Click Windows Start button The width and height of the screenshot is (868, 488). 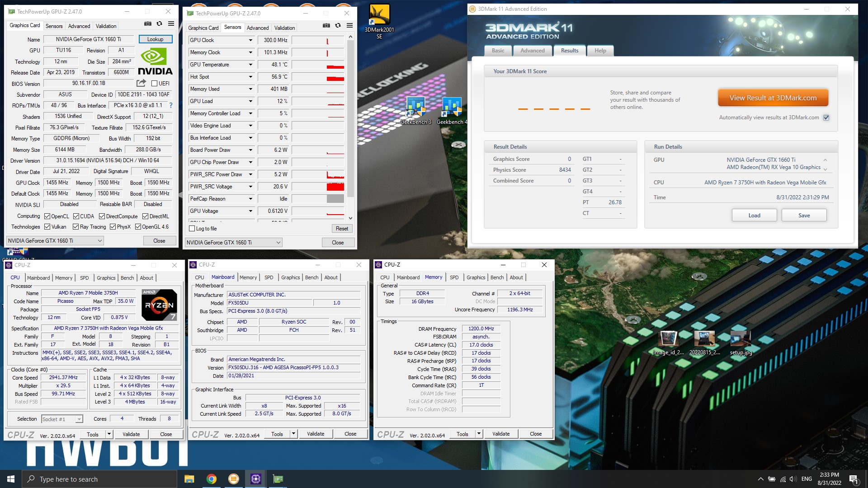point(11,479)
